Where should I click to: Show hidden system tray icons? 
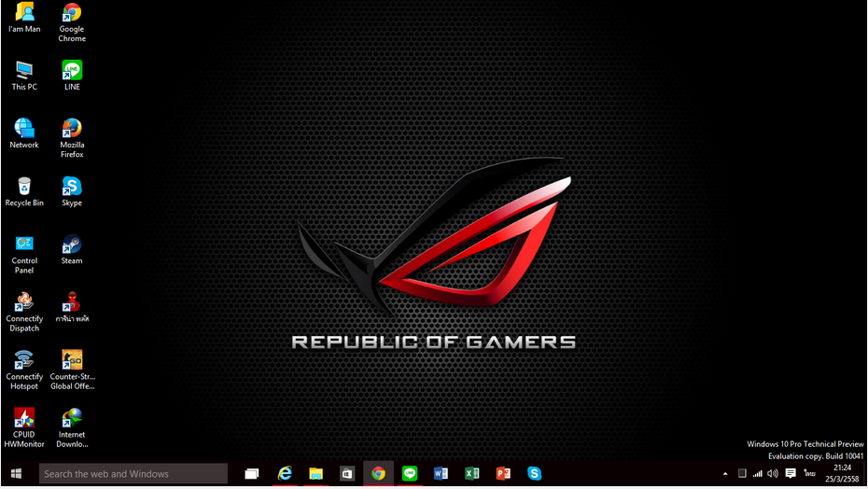point(725,473)
